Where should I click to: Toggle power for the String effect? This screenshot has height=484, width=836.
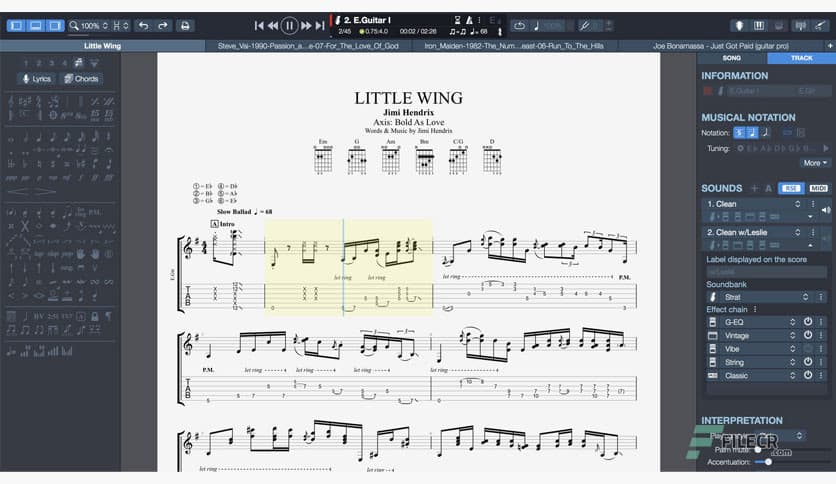pyautogui.click(x=808, y=362)
